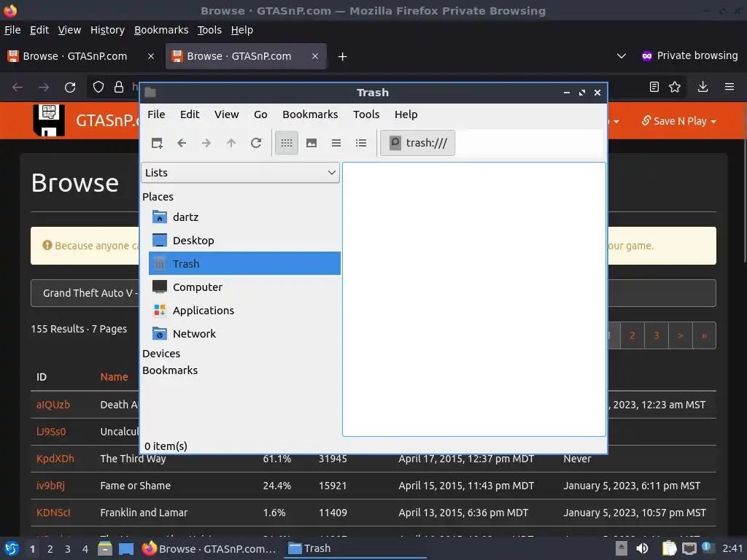
Task: Expand the list all tabs chevron
Action: tap(622, 55)
